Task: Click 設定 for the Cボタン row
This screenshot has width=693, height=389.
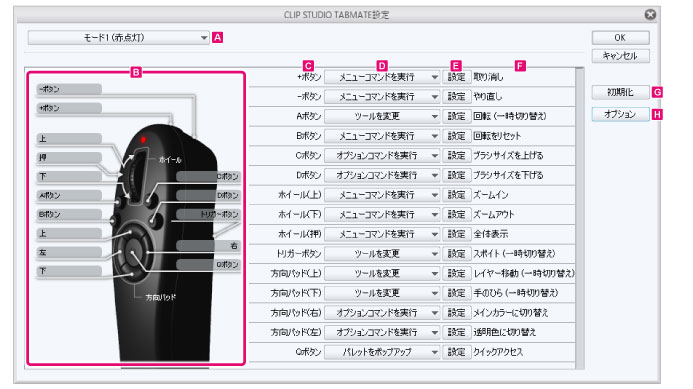Action: [457, 156]
